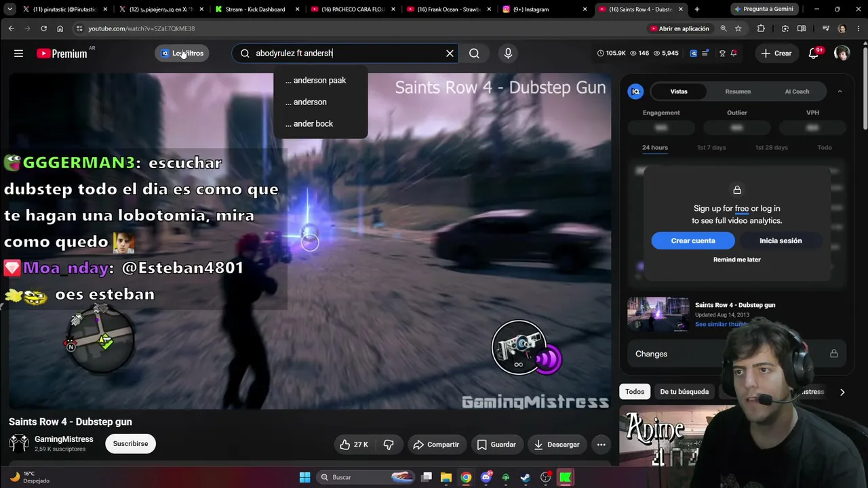Show more filter chips arrow
Screen dimensions: 868x488
click(x=842, y=392)
